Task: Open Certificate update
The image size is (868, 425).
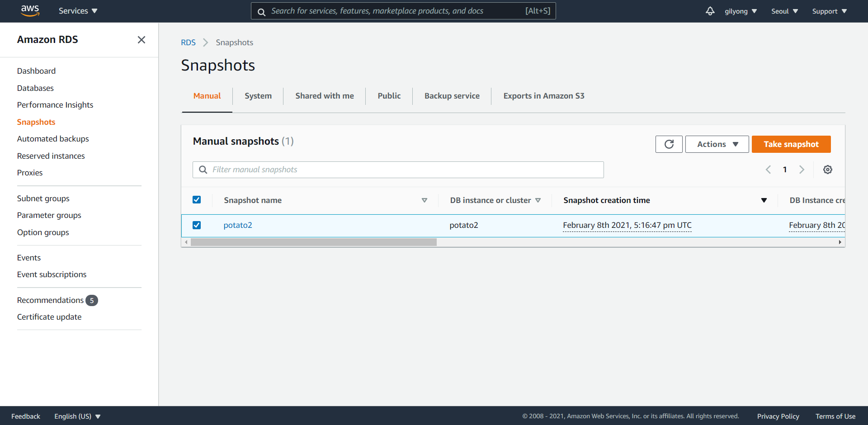Action: [x=49, y=317]
